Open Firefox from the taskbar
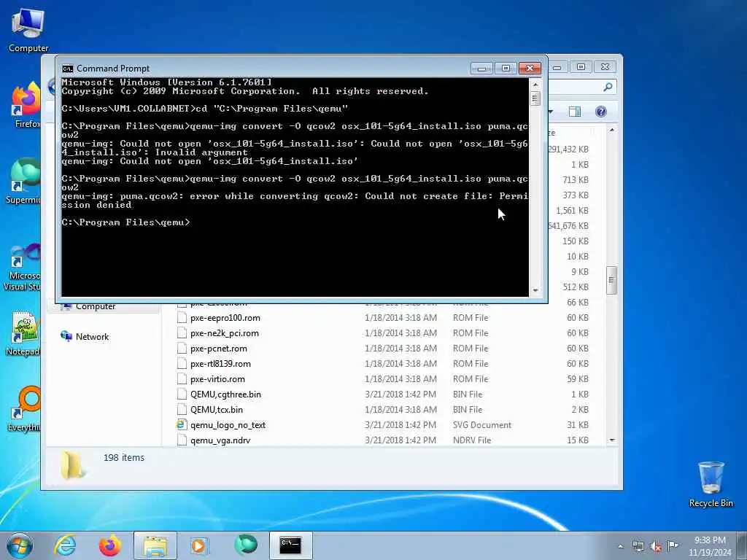Viewport: 747px width, 560px height. [x=110, y=545]
